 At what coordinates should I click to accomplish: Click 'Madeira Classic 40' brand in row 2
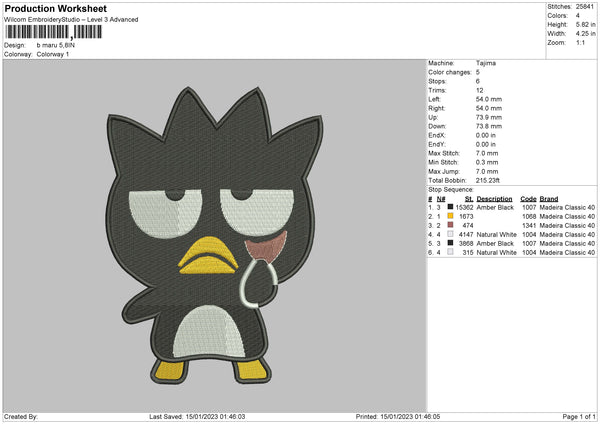pyautogui.click(x=567, y=217)
